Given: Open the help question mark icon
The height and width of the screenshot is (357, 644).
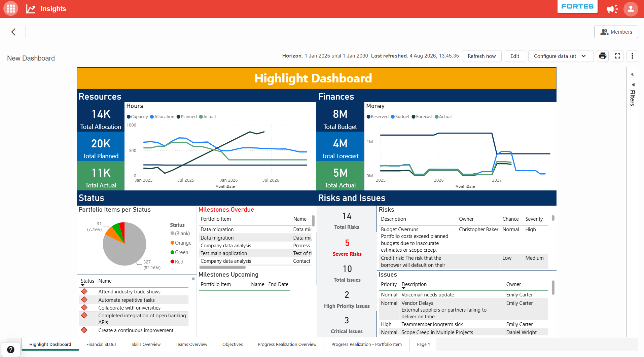Looking at the screenshot, I should pos(11,350).
